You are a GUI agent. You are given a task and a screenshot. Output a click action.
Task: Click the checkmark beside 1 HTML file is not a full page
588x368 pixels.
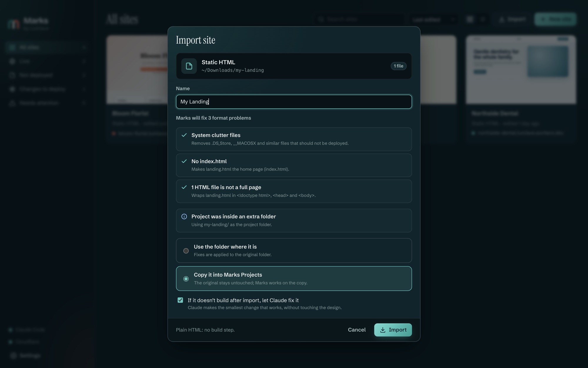click(x=184, y=187)
